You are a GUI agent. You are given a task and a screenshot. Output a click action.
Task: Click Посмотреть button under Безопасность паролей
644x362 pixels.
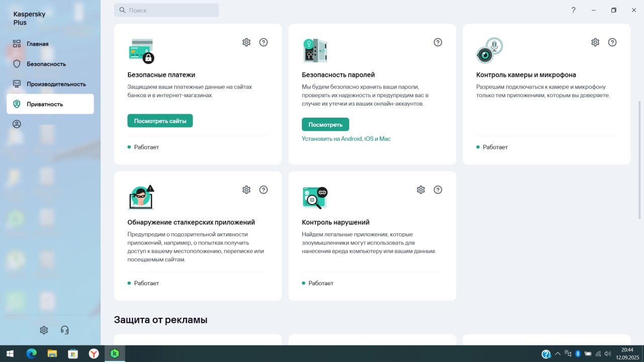pyautogui.click(x=325, y=125)
